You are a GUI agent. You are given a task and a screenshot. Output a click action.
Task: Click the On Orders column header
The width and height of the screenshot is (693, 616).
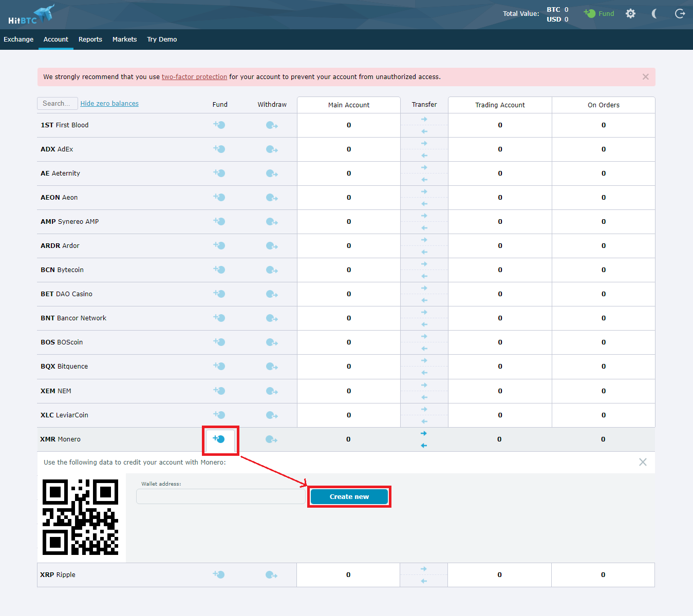click(x=604, y=105)
